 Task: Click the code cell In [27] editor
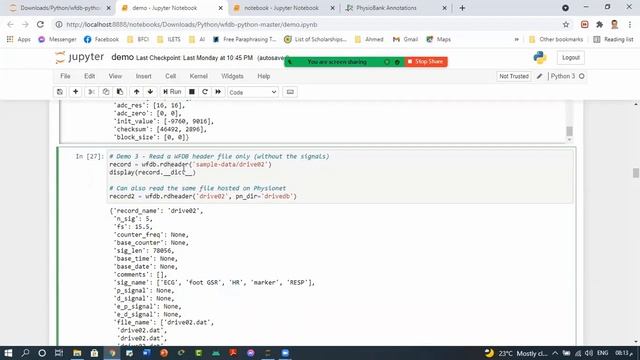point(340,176)
